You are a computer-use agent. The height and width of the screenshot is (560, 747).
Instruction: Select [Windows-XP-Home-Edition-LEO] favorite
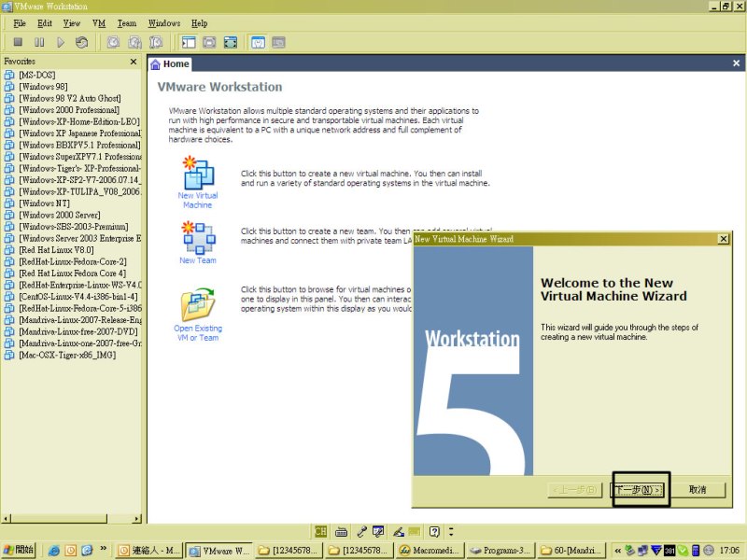click(x=79, y=121)
